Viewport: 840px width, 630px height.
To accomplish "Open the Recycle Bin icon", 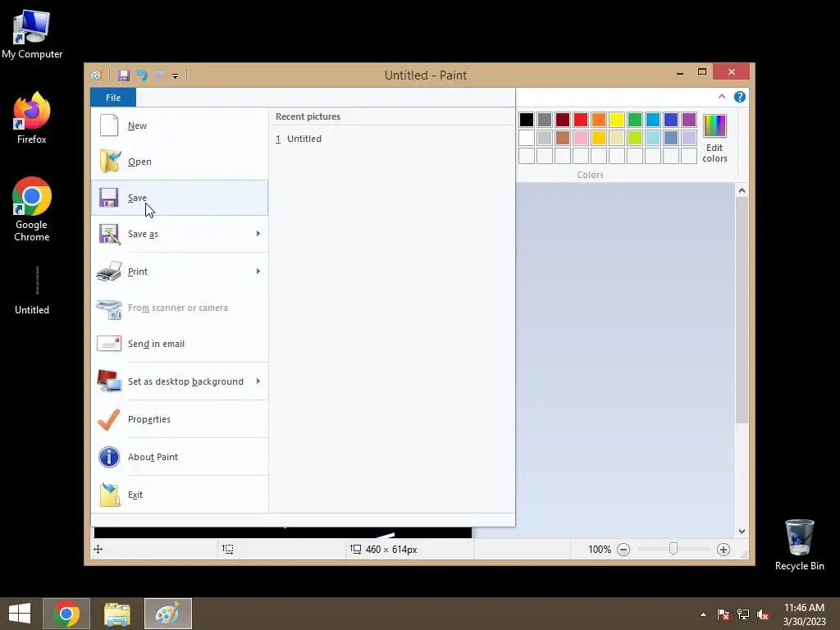I will [x=799, y=545].
